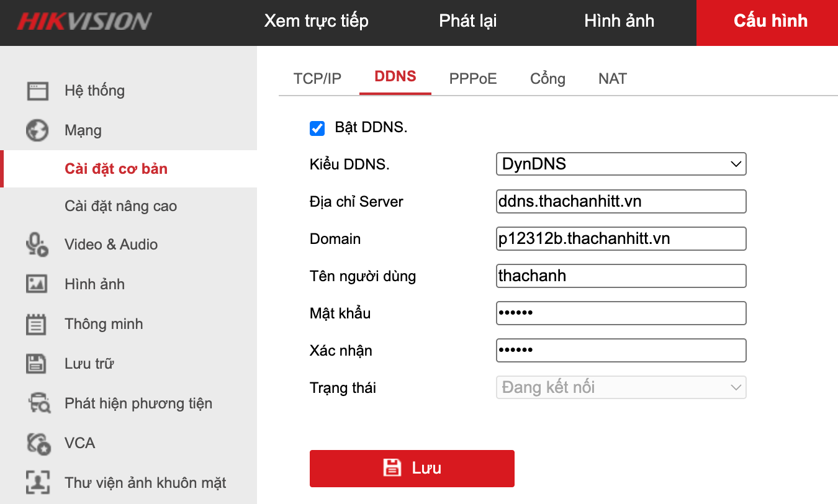The width and height of the screenshot is (838, 504).
Task: Uncheck the Bật DDNS checkbox
Action: click(317, 128)
